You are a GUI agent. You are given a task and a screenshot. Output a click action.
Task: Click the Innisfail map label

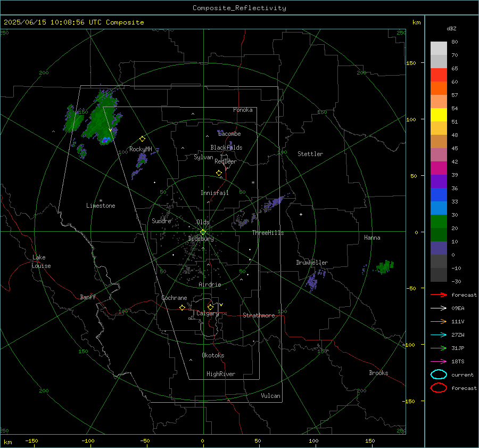point(214,193)
